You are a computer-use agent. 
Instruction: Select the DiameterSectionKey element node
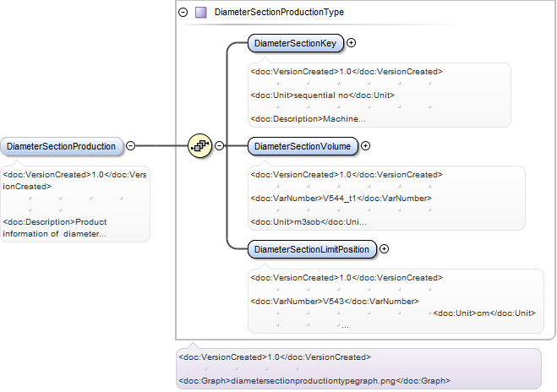(296, 43)
